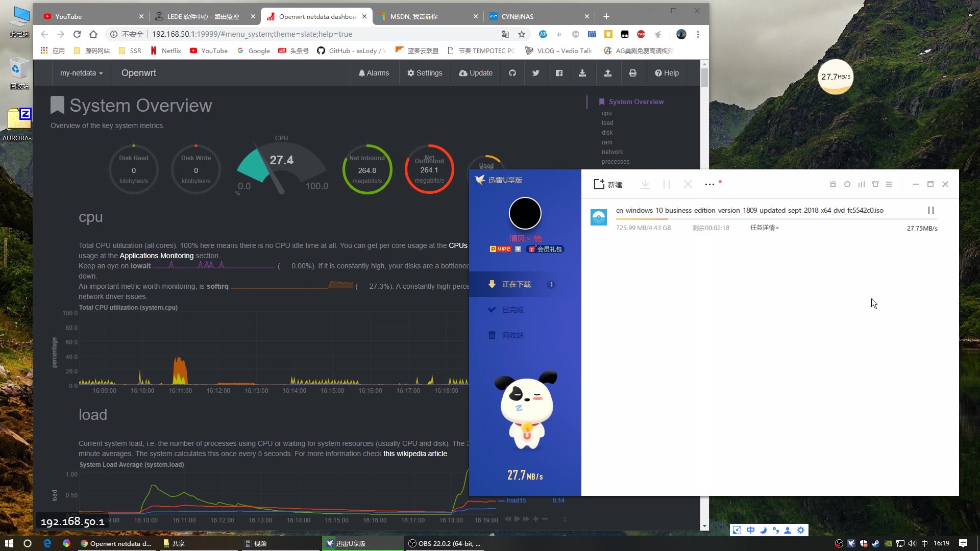This screenshot has height=551, width=980.
Task: Expand the disk section in sidebar
Action: coord(607,132)
